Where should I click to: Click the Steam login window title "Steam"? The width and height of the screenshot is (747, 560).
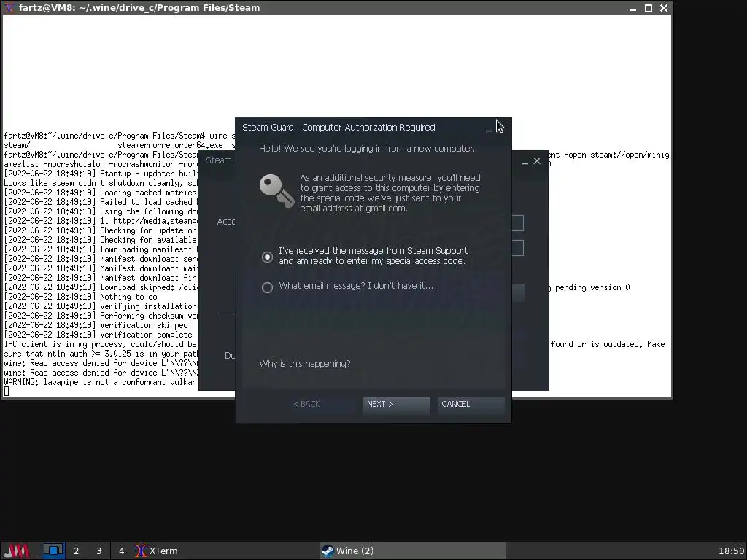(219, 160)
